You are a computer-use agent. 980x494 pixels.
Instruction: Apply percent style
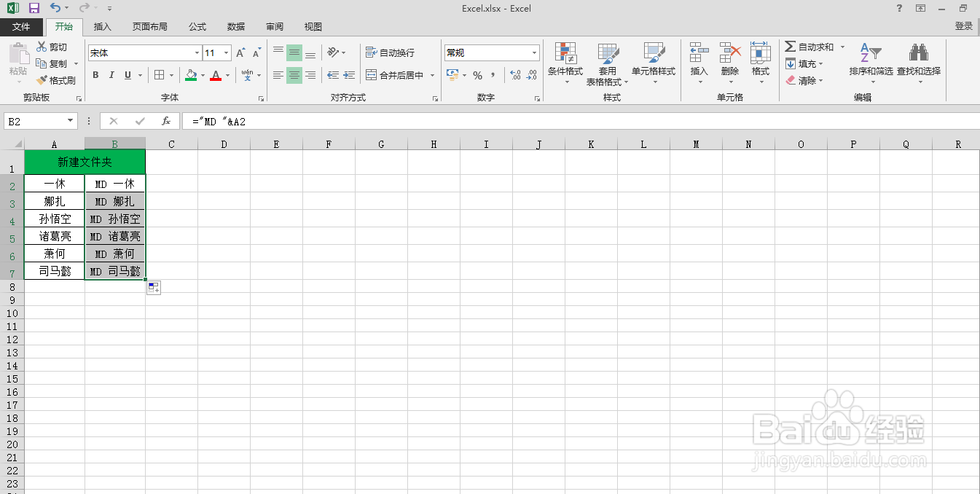point(477,75)
